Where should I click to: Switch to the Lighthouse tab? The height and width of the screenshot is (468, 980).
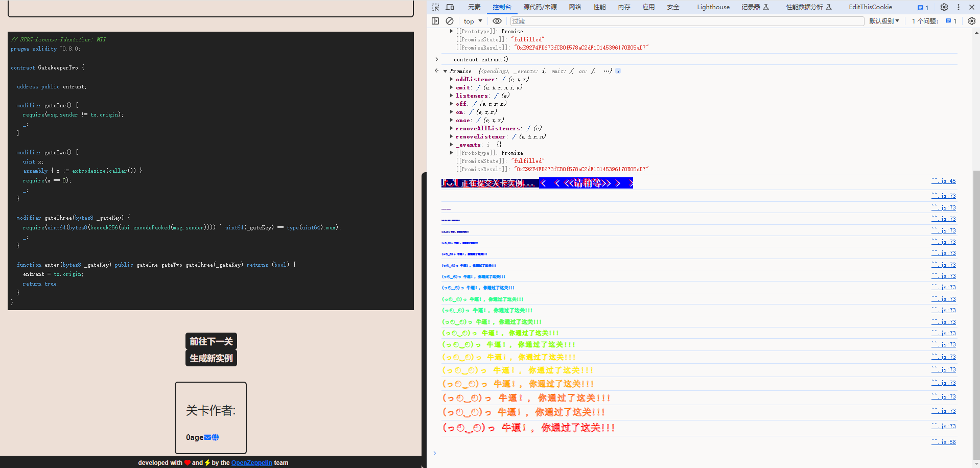tap(713, 7)
